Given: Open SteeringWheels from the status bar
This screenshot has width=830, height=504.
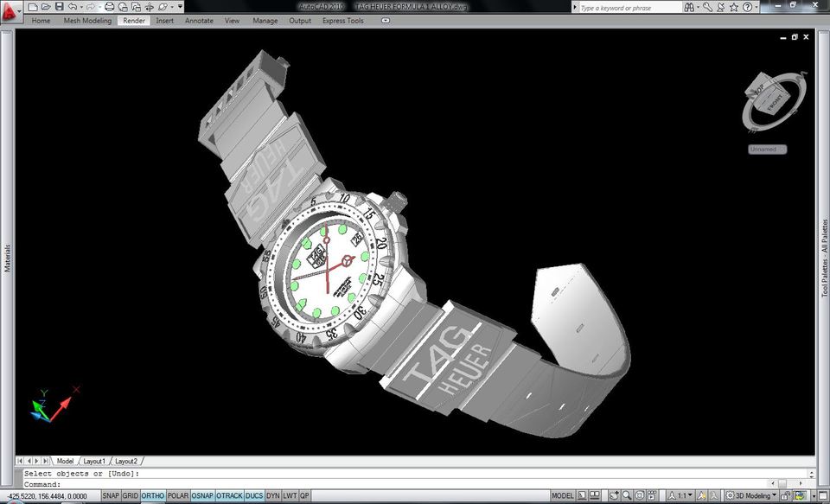Looking at the screenshot, I should point(640,496).
